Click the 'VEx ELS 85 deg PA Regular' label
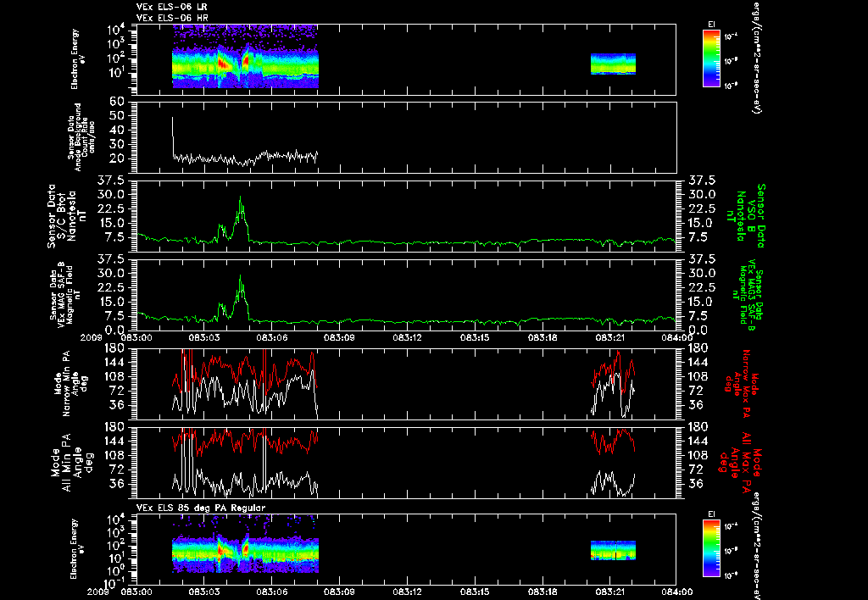Viewport: 868px width, 600px height. [201, 508]
